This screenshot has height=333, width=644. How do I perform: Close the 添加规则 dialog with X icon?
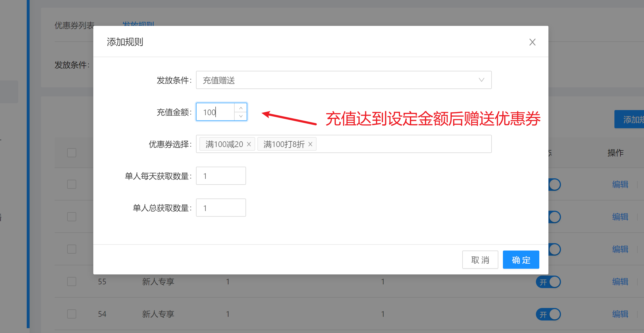coord(532,42)
